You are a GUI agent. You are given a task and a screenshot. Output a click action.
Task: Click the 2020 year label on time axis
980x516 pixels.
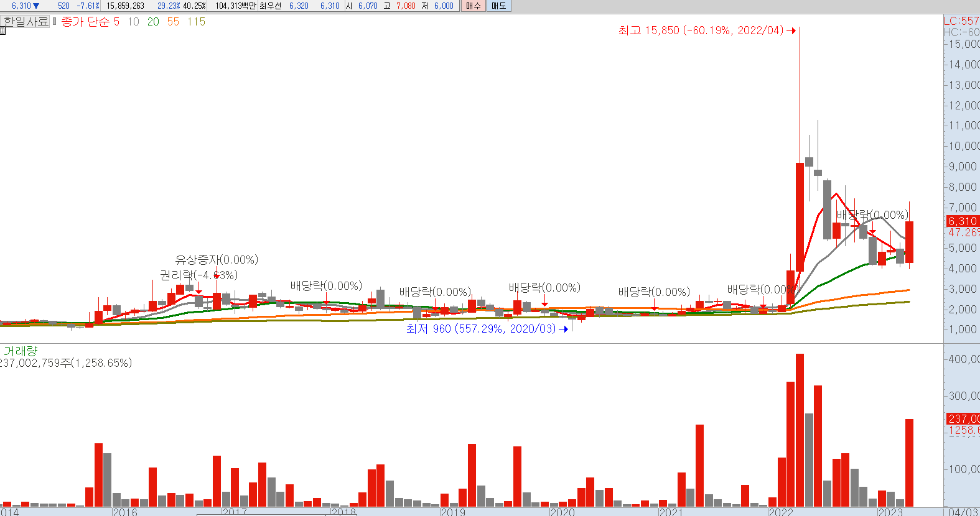point(562,512)
